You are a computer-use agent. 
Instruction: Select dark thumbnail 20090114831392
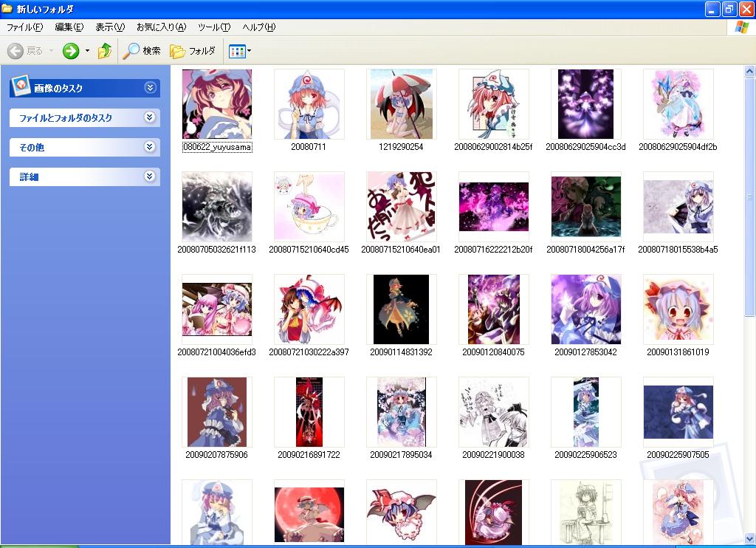(x=401, y=309)
